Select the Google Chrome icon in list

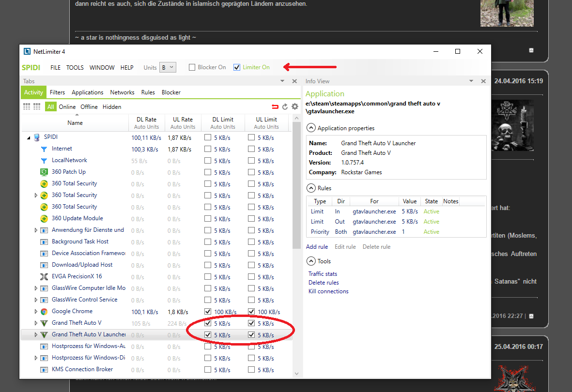(44, 312)
